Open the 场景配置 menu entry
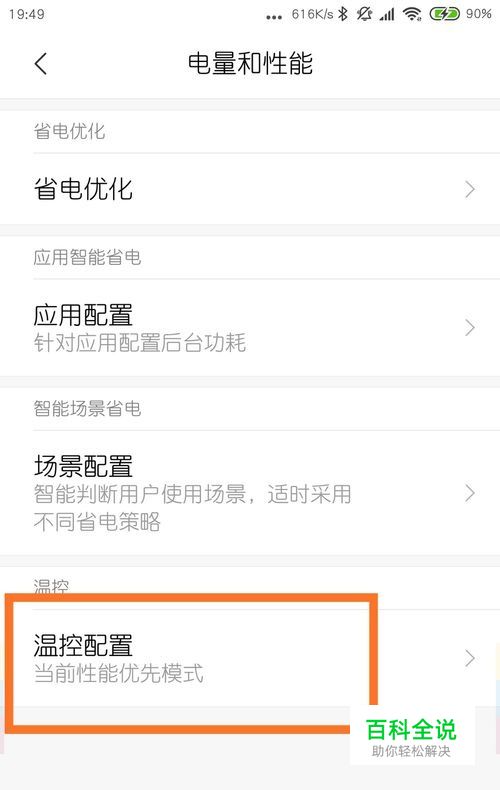This screenshot has height=790, width=500. point(250,493)
